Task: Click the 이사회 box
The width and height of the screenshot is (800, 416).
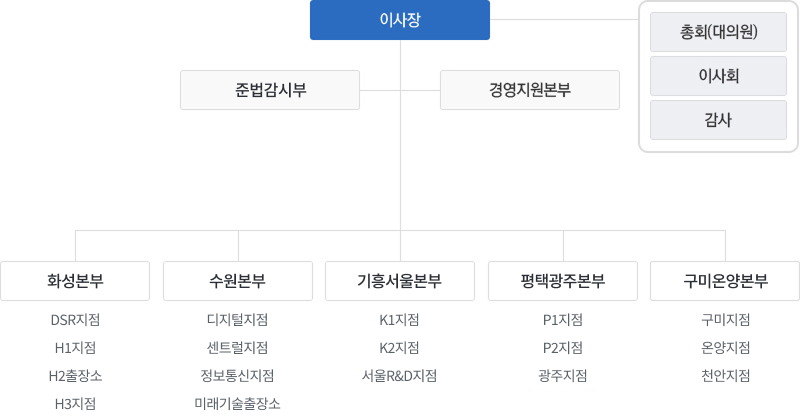Action: click(718, 76)
